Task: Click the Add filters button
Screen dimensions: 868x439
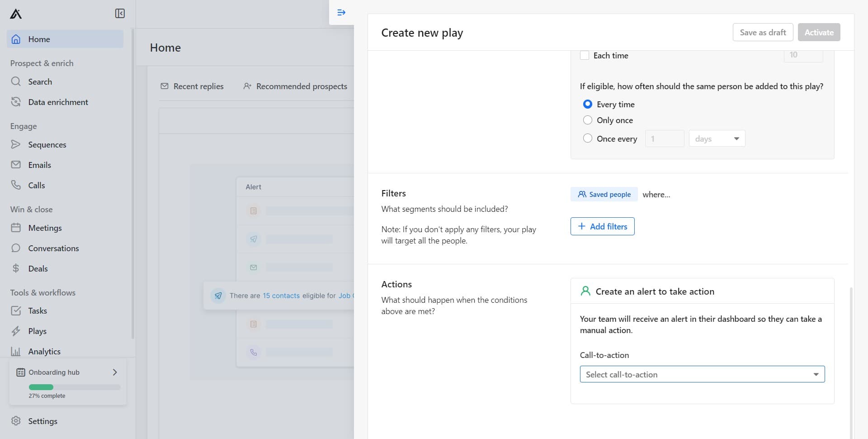Action: click(x=602, y=226)
